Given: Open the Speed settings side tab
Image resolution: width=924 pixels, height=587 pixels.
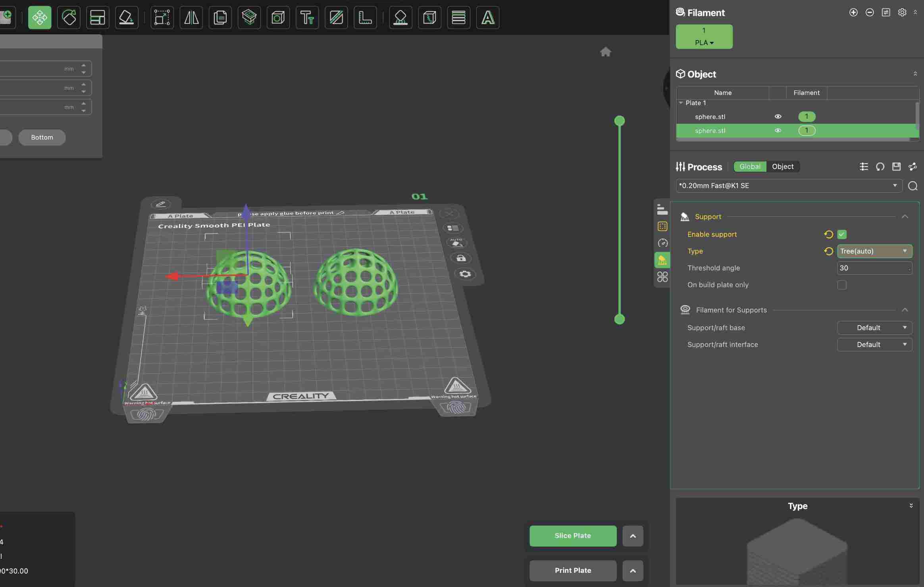Looking at the screenshot, I should (x=662, y=243).
